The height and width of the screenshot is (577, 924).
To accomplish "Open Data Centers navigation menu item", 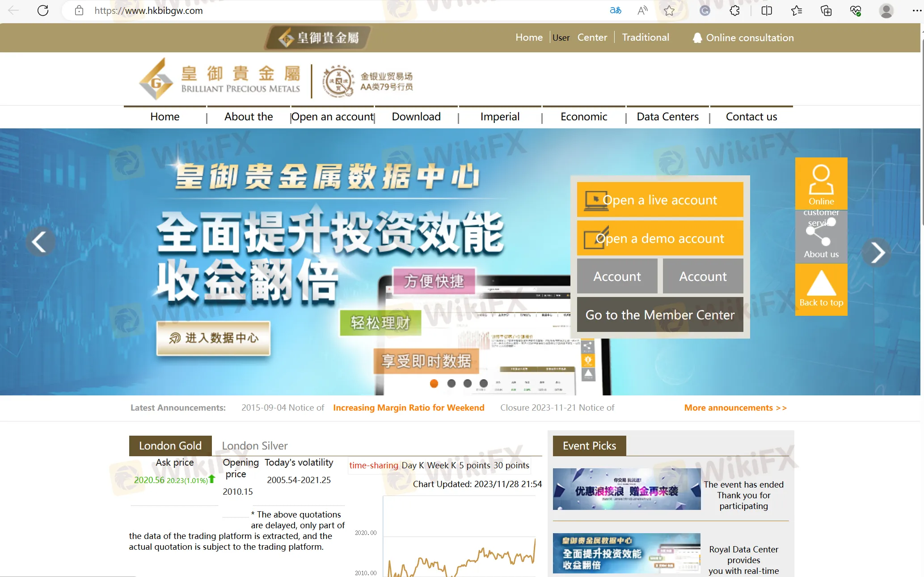I will (667, 117).
